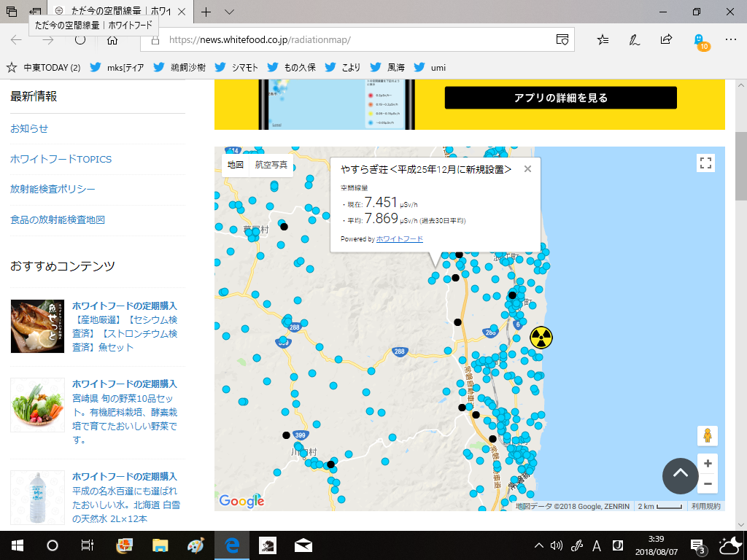
Task: Open the Windows Start menu
Action: (x=18, y=545)
